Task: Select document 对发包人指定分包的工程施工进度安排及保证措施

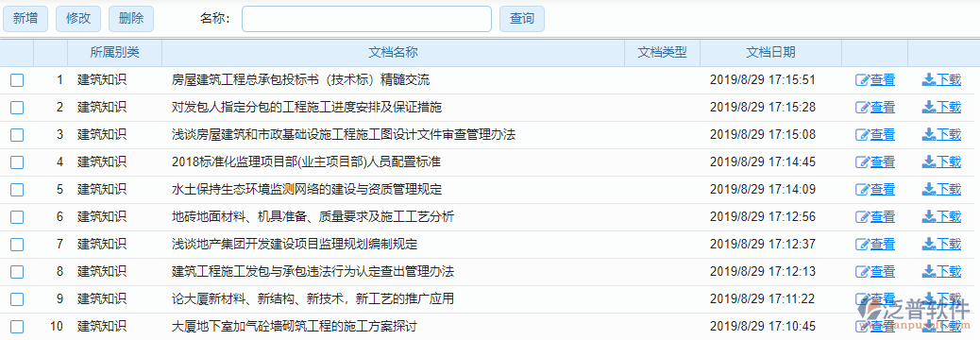Action: click(306, 108)
